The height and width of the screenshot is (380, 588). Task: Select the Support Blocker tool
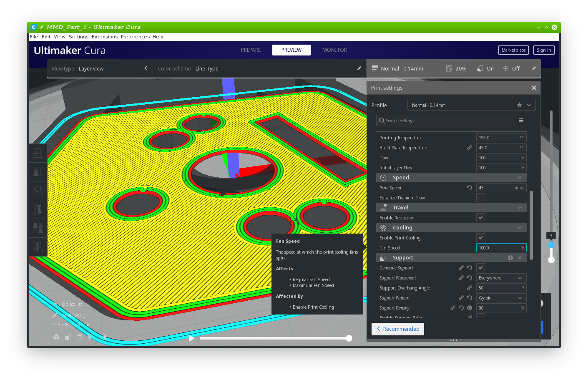[38, 247]
